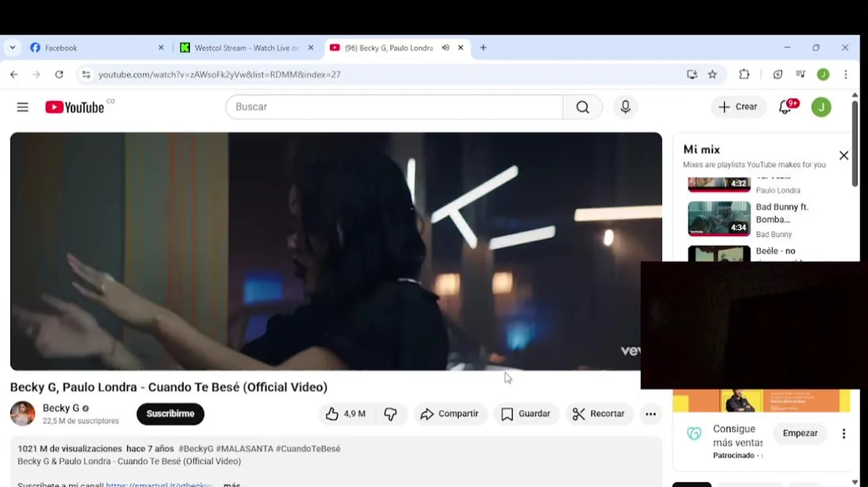868x487 pixels.
Task: Click the #MALASANTA hashtag
Action: point(245,449)
